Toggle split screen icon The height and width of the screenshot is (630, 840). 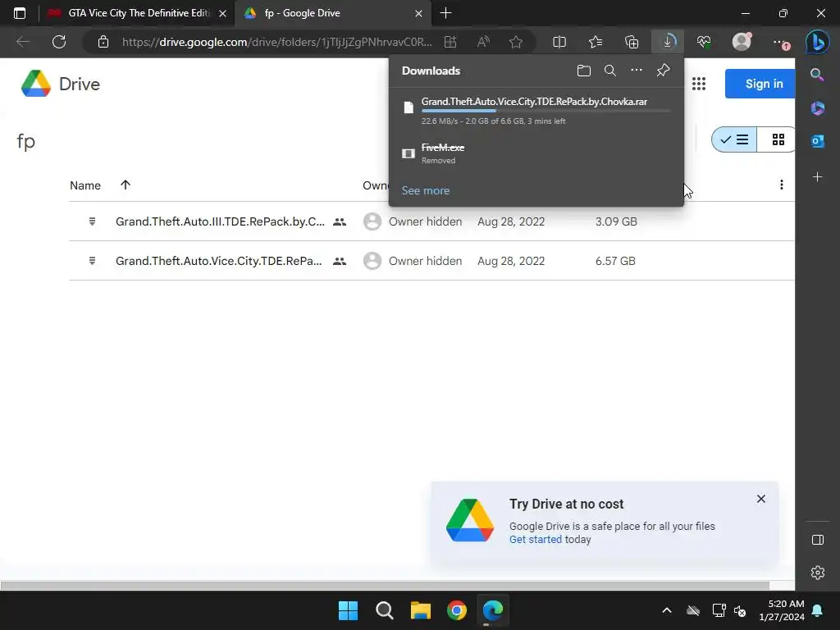point(559,42)
